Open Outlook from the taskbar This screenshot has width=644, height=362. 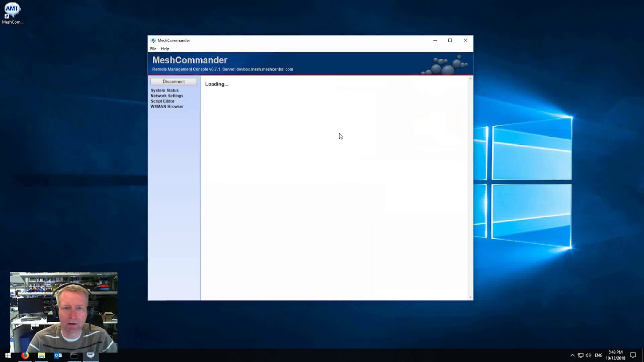click(x=58, y=355)
